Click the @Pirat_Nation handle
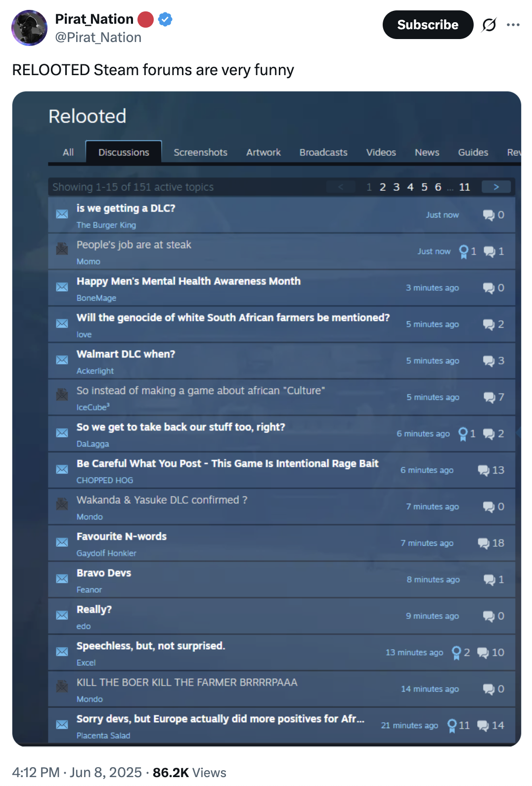This screenshot has height=786, width=532. (x=98, y=38)
